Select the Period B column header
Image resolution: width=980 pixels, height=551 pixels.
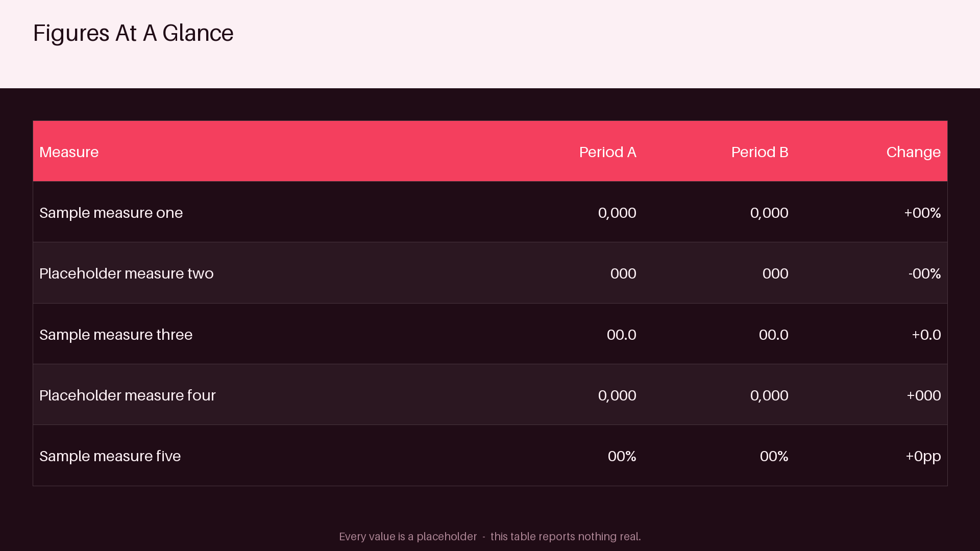[759, 152]
